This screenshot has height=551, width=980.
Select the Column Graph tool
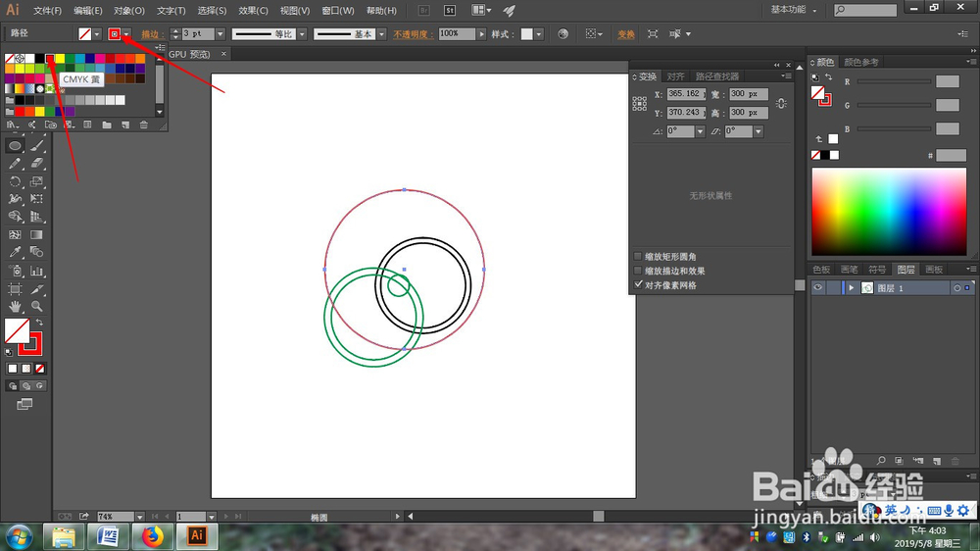click(x=37, y=272)
